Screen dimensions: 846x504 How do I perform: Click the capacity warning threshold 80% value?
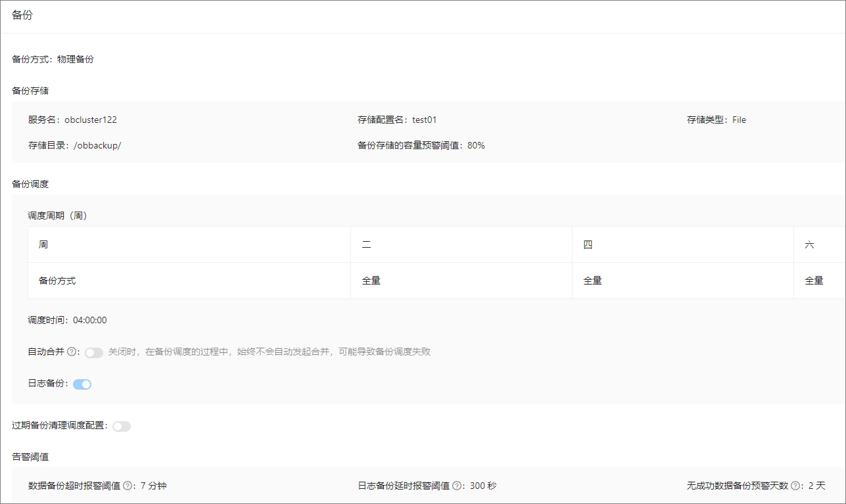point(476,145)
